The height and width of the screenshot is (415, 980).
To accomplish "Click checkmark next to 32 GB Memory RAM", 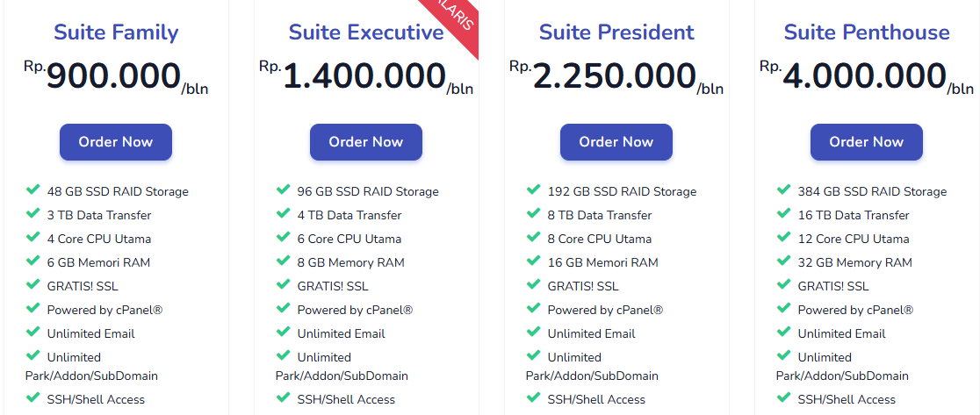I will point(784,261).
